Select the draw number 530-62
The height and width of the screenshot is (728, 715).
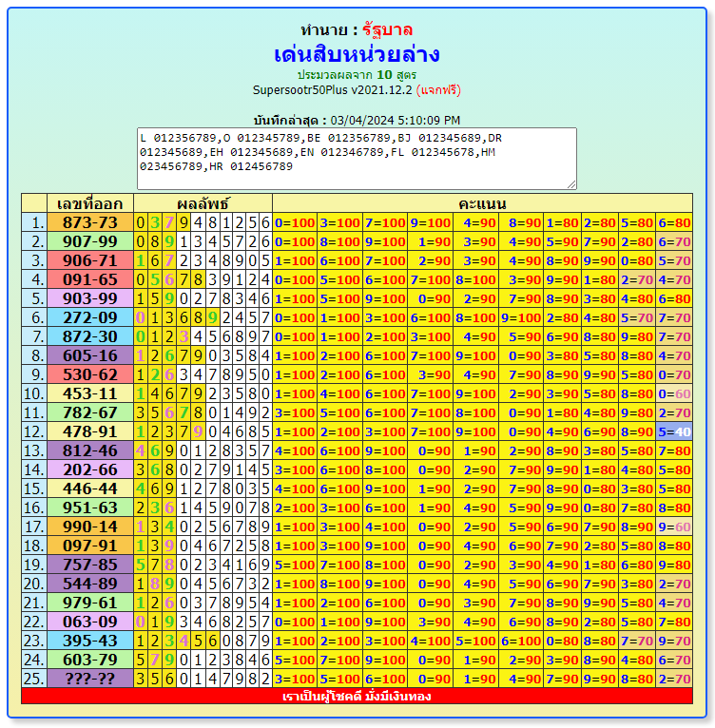pos(90,375)
